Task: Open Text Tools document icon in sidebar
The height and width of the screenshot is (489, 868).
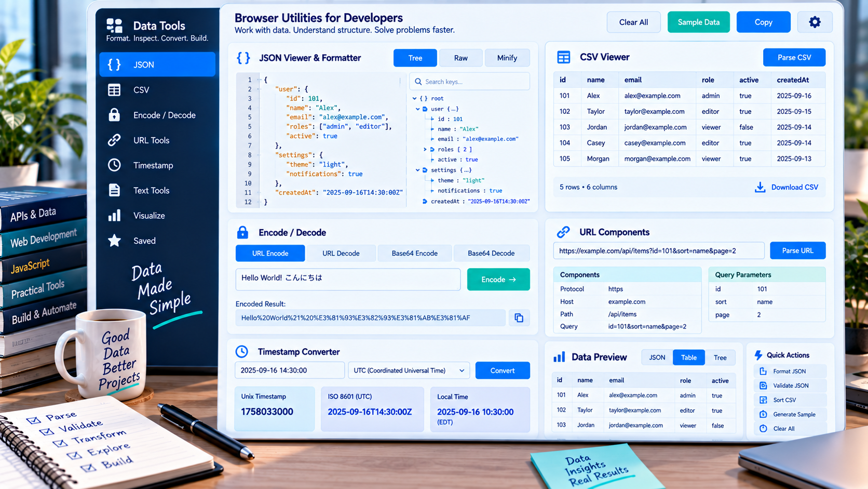Action: [114, 190]
